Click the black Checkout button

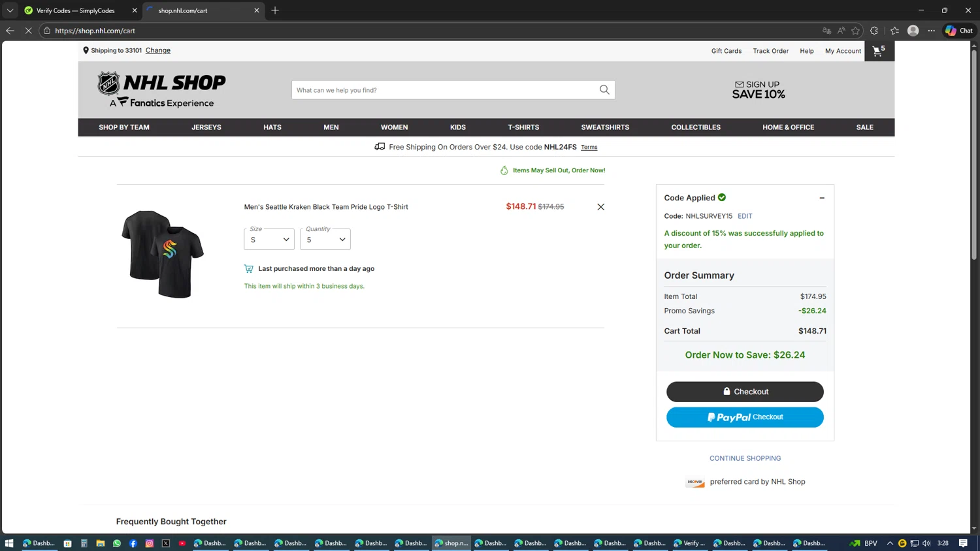pyautogui.click(x=745, y=392)
